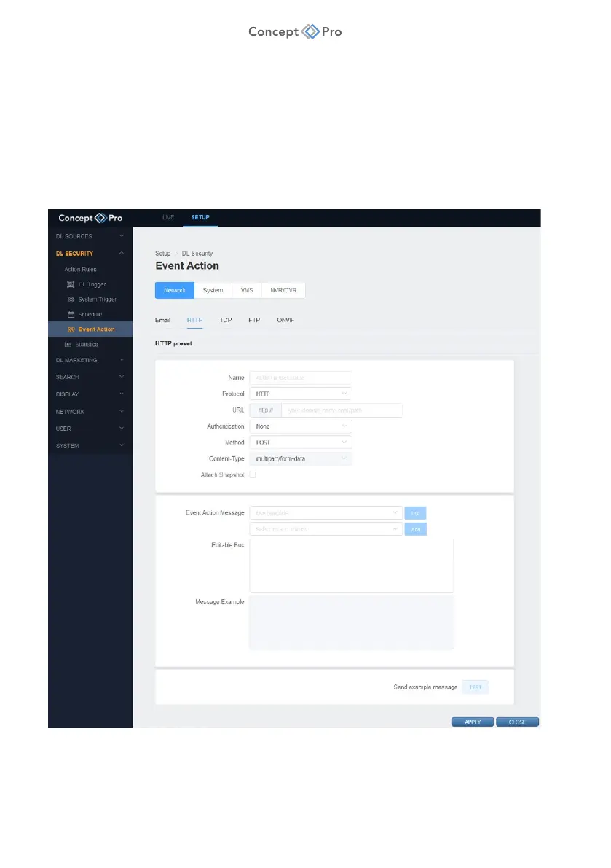The height and width of the screenshot is (868, 611).
Task: Click the 'HTTP preset' section heading
Action: coord(173,344)
